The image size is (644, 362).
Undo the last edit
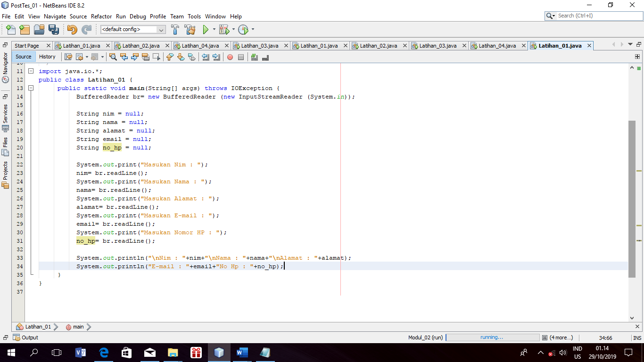(72, 29)
